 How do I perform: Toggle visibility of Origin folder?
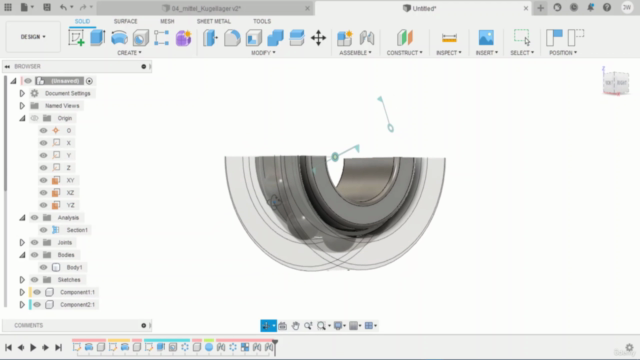point(34,118)
